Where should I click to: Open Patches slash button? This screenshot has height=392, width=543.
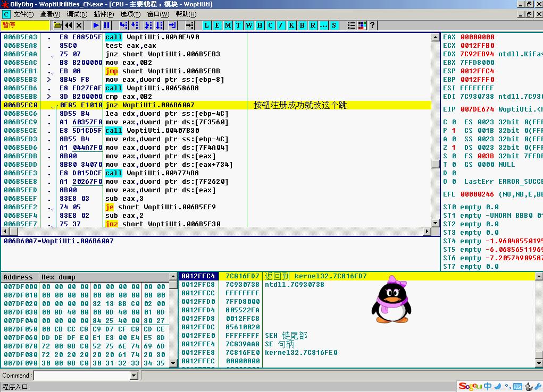(x=281, y=25)
